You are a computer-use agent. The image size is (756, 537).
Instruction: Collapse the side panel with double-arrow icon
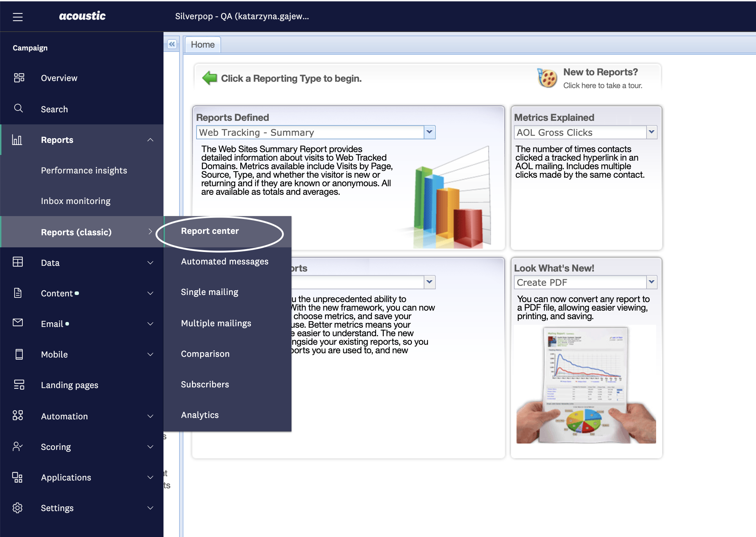(172, 44)
